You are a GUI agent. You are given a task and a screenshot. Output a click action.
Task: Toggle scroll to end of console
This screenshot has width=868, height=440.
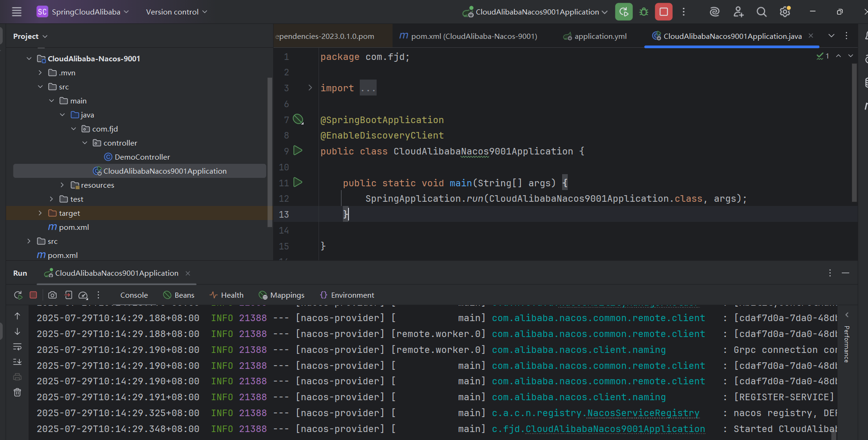click(17, 362)
